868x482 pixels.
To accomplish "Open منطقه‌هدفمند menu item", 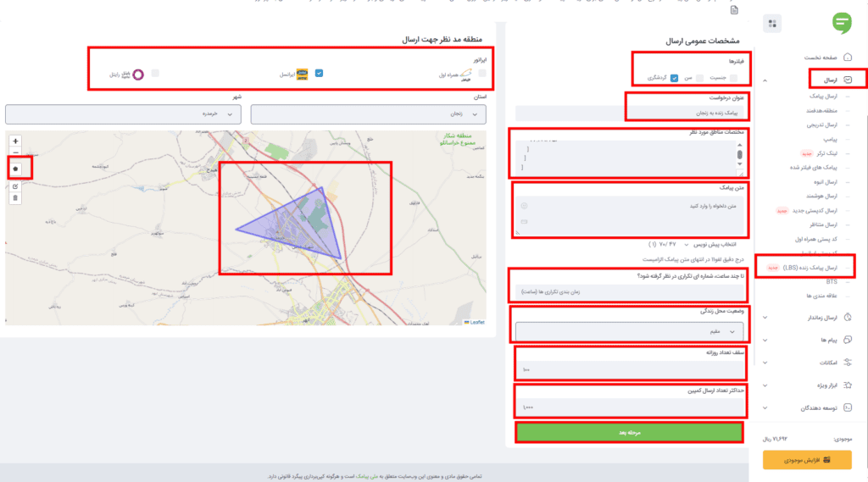I will tap(821, 111).
